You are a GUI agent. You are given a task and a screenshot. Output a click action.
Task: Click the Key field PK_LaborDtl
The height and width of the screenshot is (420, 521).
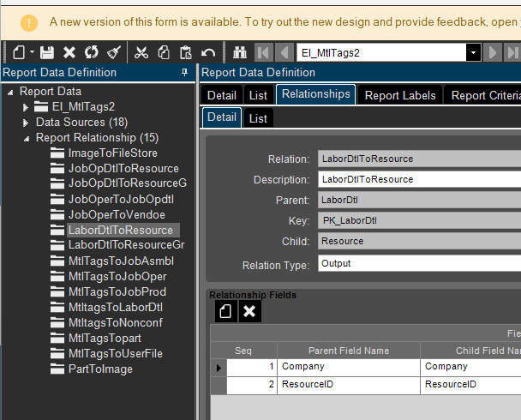pyautogui.click(x=419, y=220)
